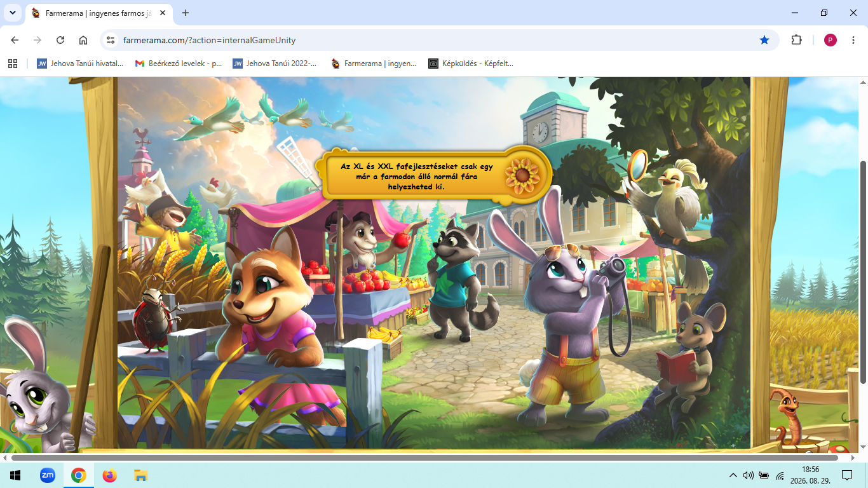Open the Wi-Fi network settings icon
Screen dimensions: 868x488
tap(780, 475)
